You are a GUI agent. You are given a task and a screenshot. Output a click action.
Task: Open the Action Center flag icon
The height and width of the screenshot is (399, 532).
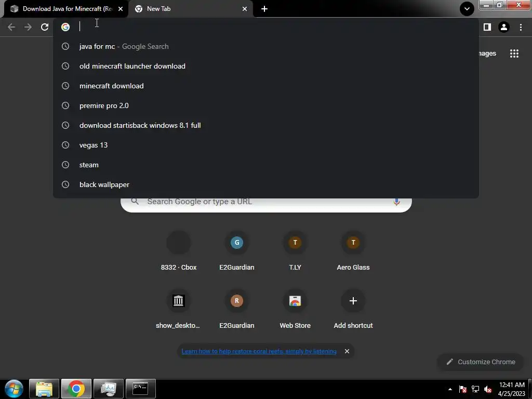coord(462,389)
